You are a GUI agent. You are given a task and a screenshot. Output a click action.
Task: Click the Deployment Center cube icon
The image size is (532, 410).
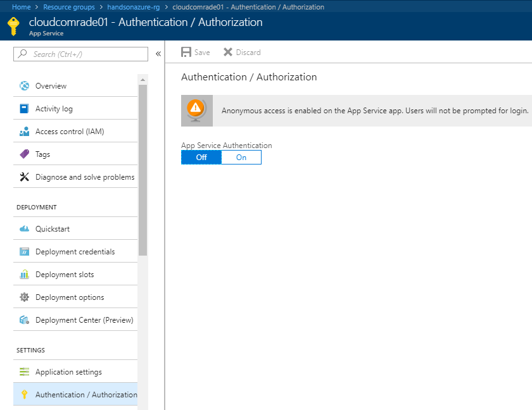[x=25, y=320]
